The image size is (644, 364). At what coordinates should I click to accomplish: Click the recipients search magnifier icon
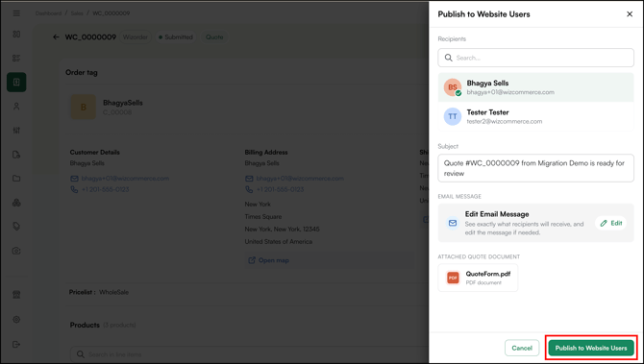click(449, 58)
